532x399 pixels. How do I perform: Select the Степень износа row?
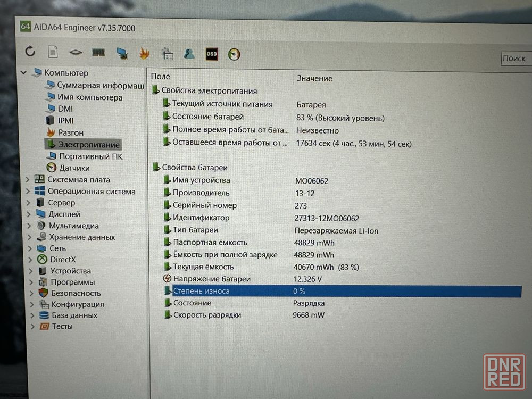pyautogui.click(x=343, y=291)
